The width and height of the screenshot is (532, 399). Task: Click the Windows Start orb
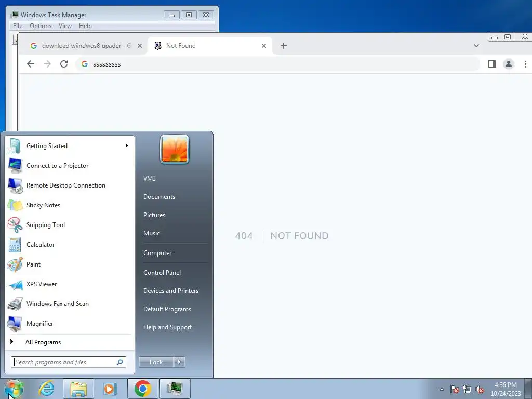[14, 389]
